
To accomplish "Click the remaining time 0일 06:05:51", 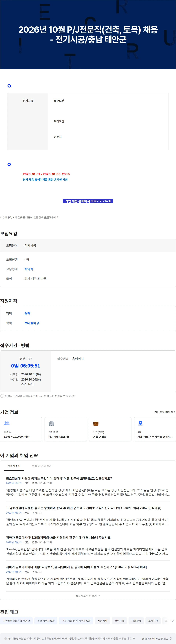I will click(x=25, y=366).
